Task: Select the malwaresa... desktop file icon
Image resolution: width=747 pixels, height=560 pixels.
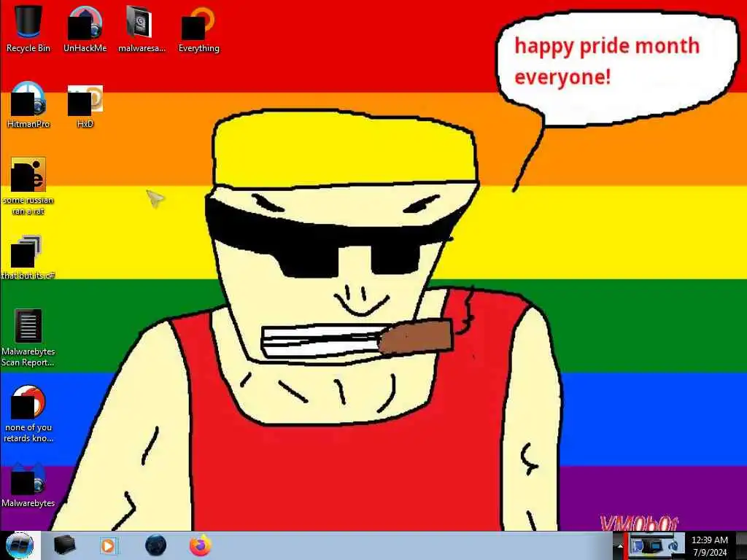Action: 142,28
